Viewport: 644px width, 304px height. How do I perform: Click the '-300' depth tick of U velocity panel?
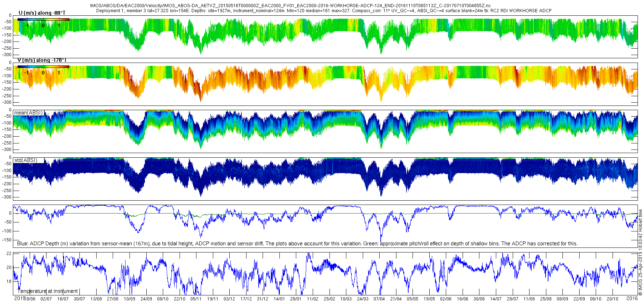[7, 55]
